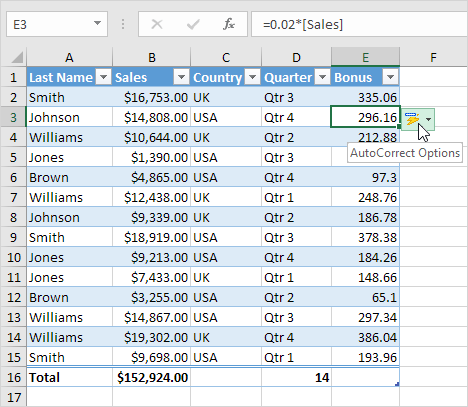This screenshot has width=468, height=407.
Task: Open the Country filter dropdown
Action: pos(252,77)
